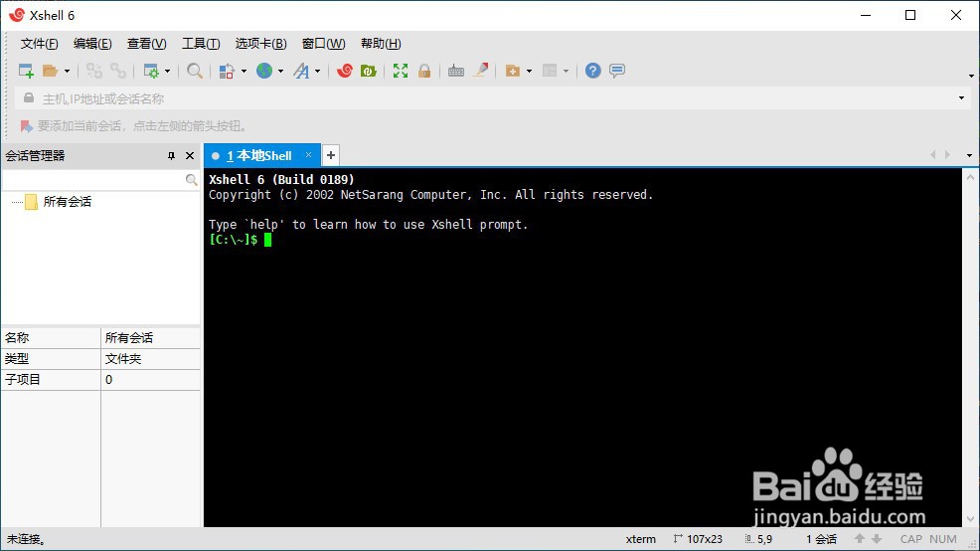Click the 名称 property cell
Screen dimensions: 980x551
point(52,338)
